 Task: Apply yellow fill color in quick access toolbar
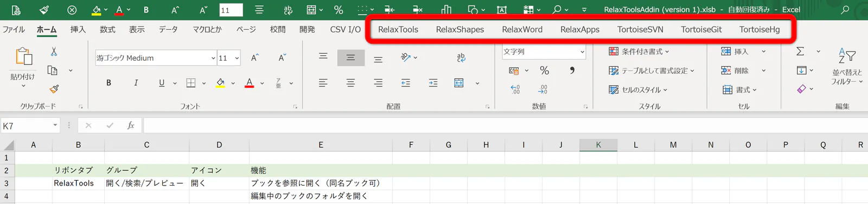(x=96, y=10)
